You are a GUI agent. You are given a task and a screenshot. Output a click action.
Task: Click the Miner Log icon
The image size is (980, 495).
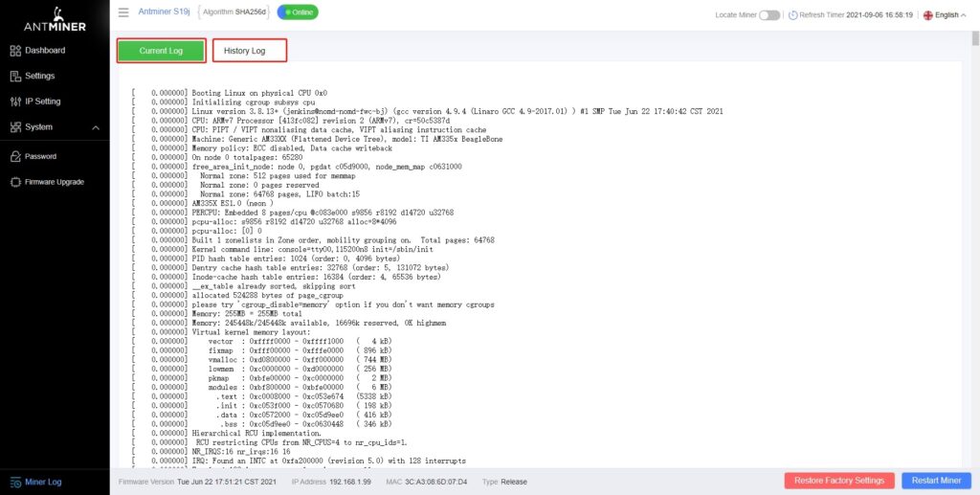pos(15,482)
